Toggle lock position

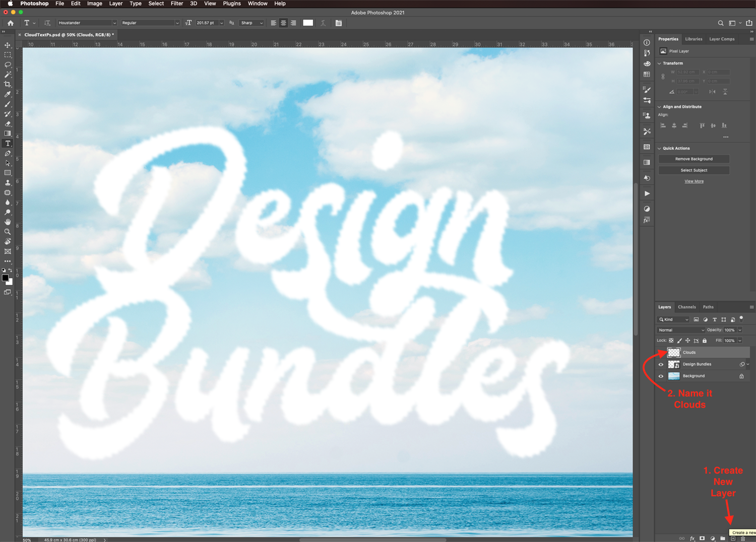click(687, 341)
